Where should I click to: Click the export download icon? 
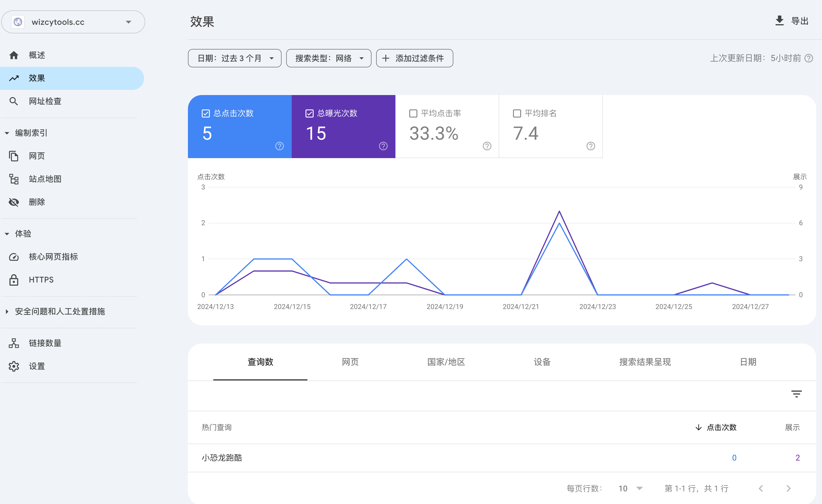click(x=779, y=21)
